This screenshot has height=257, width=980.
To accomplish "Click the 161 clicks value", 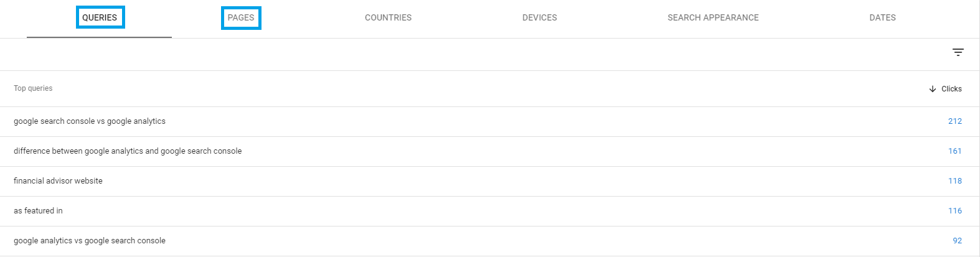I will [x=954, y=151].
